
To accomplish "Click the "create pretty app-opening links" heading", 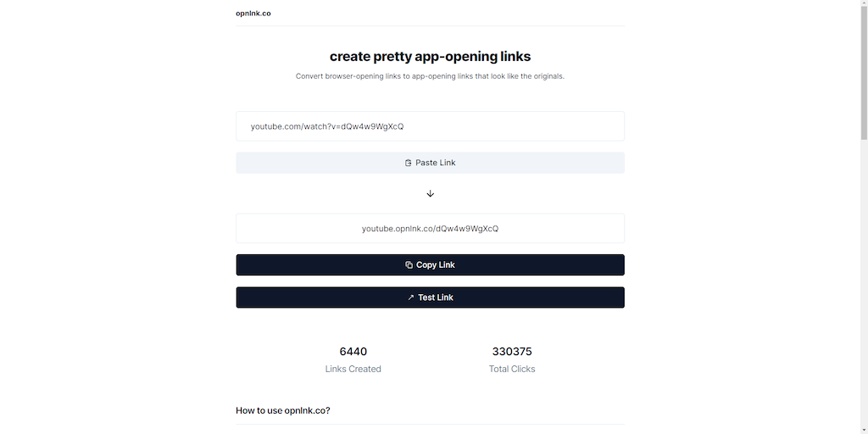I will click(x=430, y=57).
